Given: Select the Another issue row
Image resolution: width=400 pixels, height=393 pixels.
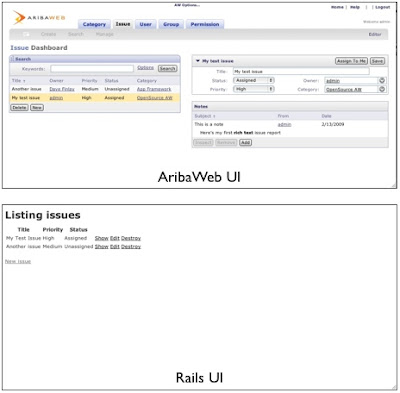Looking at the screenshot, I should click(x=95, y=89).
